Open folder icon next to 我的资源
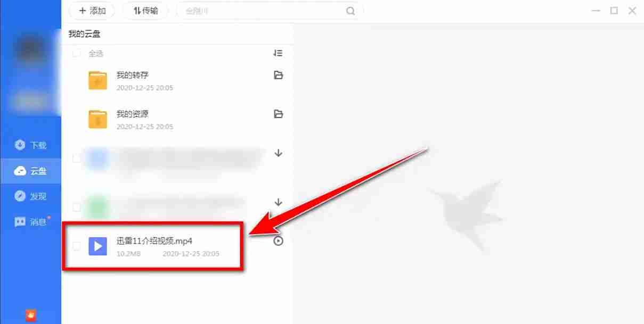 coord(278,114)
